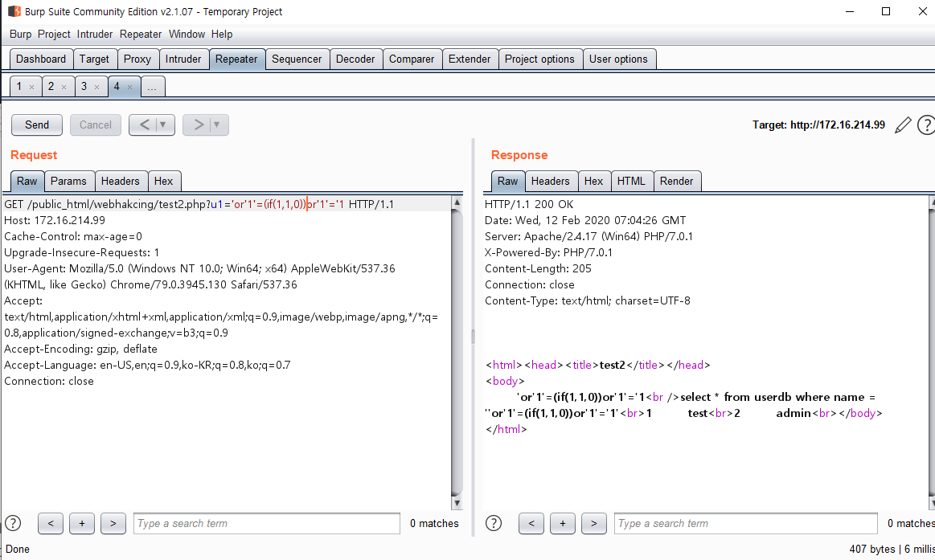Close Repeater tab 4 with its x icon

click(129, 87)
